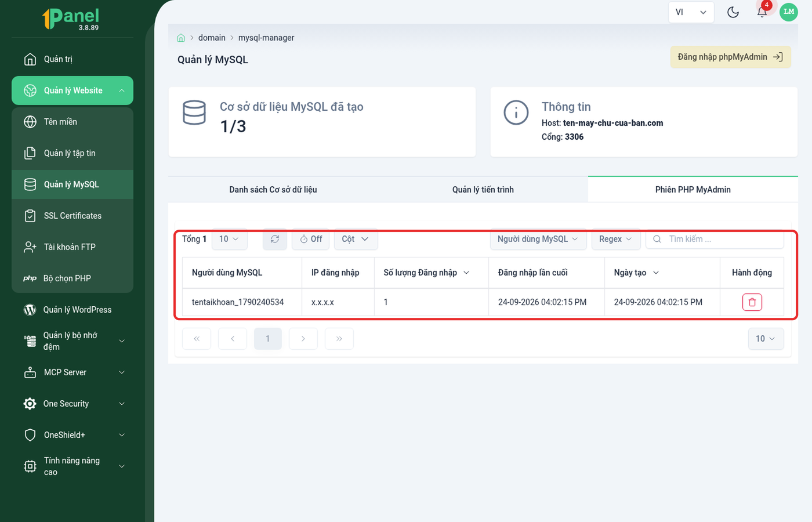Open the VI language dropdown
The height and width of the screenshot is (522, 812).
pos(691,12)
